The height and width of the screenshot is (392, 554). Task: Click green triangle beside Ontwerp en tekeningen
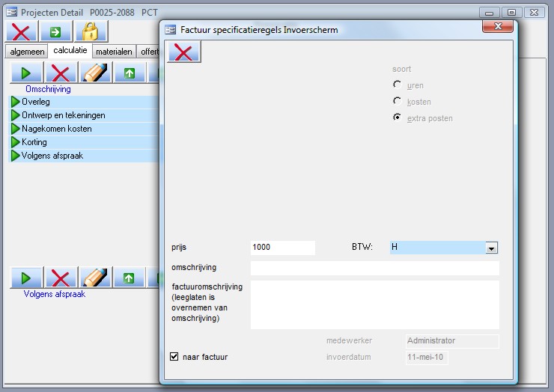[x=15, y=115]
